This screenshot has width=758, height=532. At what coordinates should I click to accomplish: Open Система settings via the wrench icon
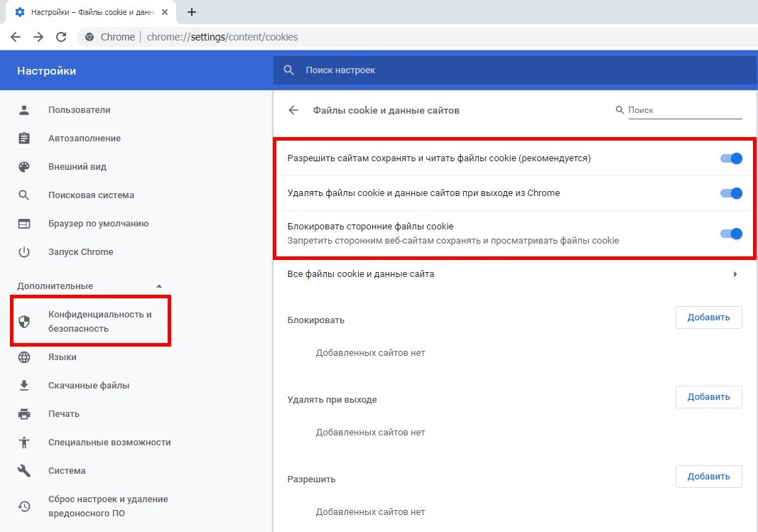[23, 470]
